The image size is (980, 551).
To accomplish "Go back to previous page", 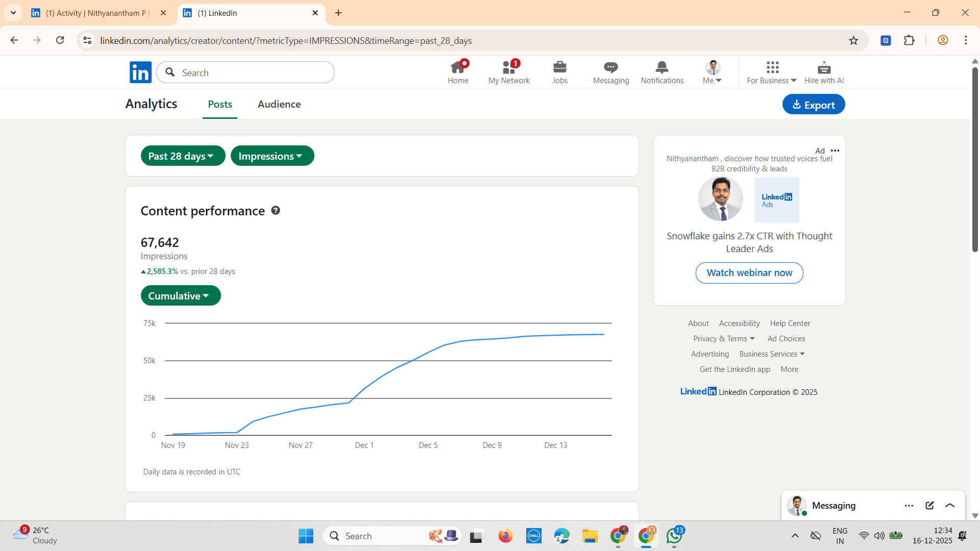I will [14, 40].
